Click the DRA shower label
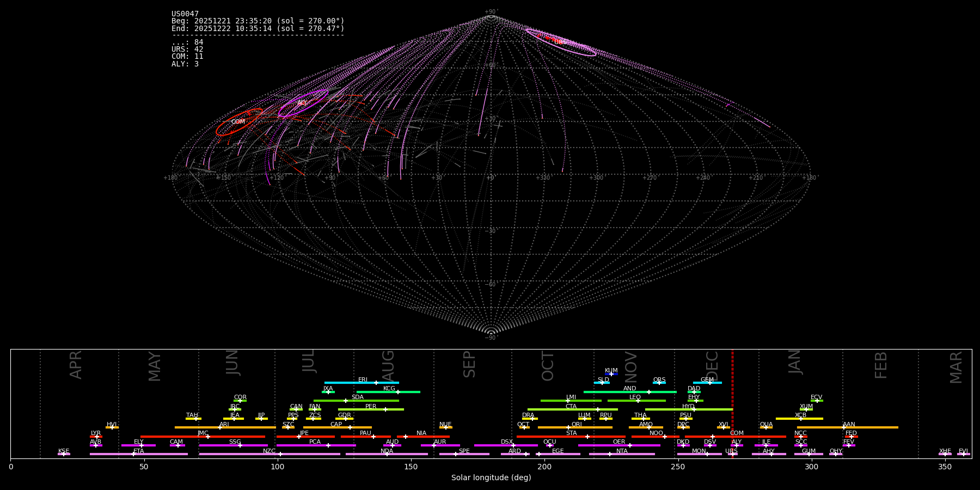Viewport: 980px width, 490px height. [528, 415]
